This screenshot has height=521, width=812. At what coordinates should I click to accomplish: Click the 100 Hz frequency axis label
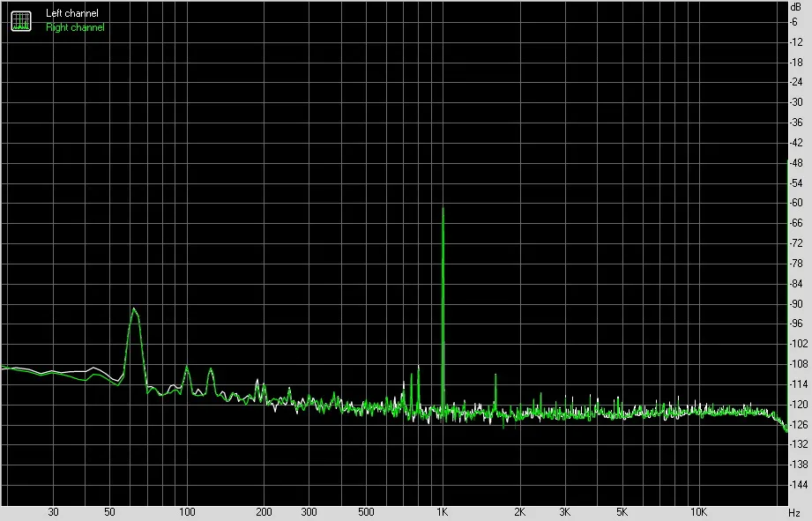pos(187,512)
